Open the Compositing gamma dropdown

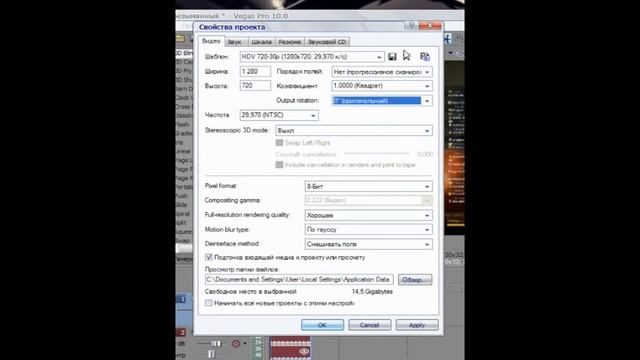(x=368, y=200)
